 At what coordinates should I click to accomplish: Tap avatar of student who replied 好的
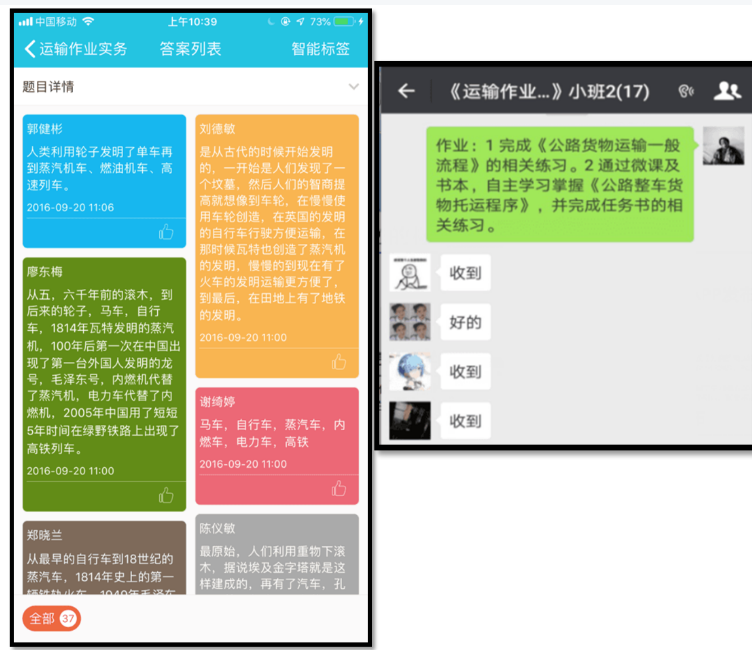tap(410, 322)
